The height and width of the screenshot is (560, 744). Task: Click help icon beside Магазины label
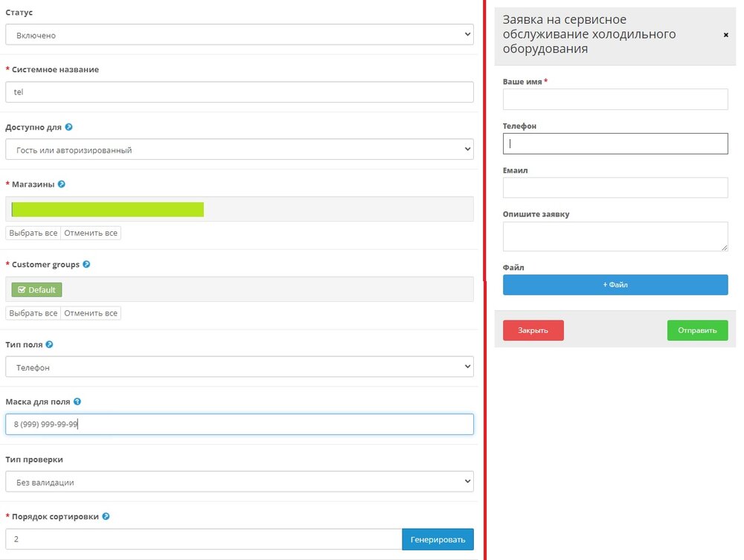[62, 184]
